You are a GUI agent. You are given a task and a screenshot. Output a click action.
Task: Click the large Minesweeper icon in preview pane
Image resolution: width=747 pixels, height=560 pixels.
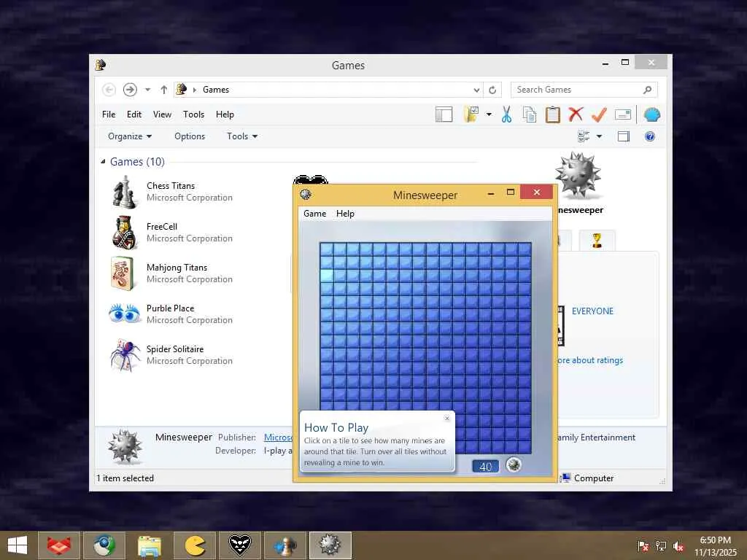click(578, 175)
